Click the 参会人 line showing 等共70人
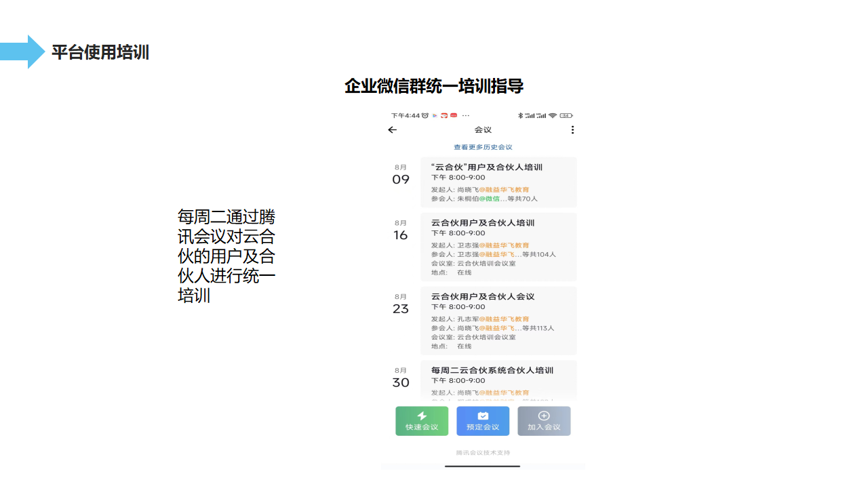 (x=484, y=199)
